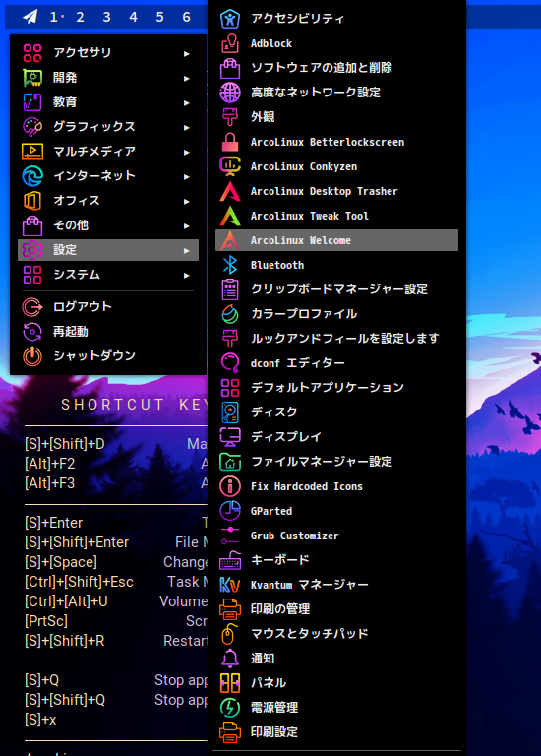Click Fix Hardcoded Icons info icon

pyautogui.click(x=230, y=486)
